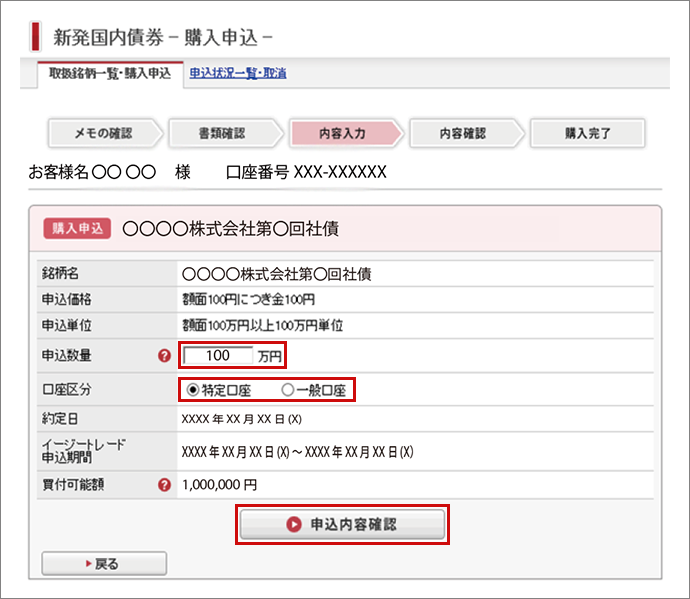Open the 申込状況一覧・取消 tab link
This screenshot has width=690, height=599.
click(238, 73)
